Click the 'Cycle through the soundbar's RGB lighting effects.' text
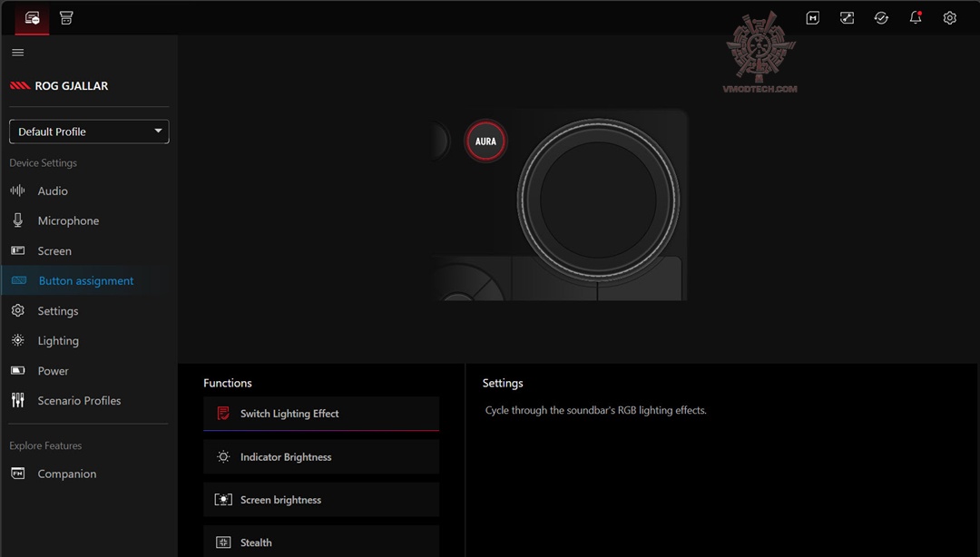 coord(595,411)
